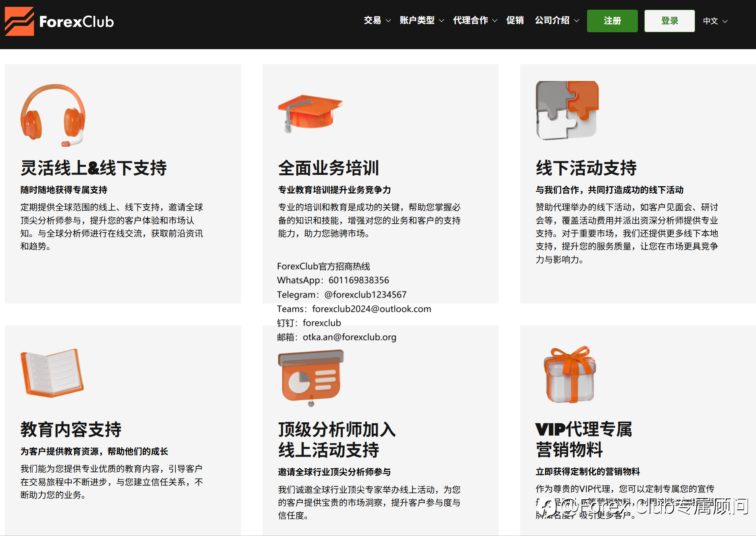The image size is (756, 536).
Task: Click the 教育内容支持 heading
Action: pyautogui.click(x=71, y=430)
